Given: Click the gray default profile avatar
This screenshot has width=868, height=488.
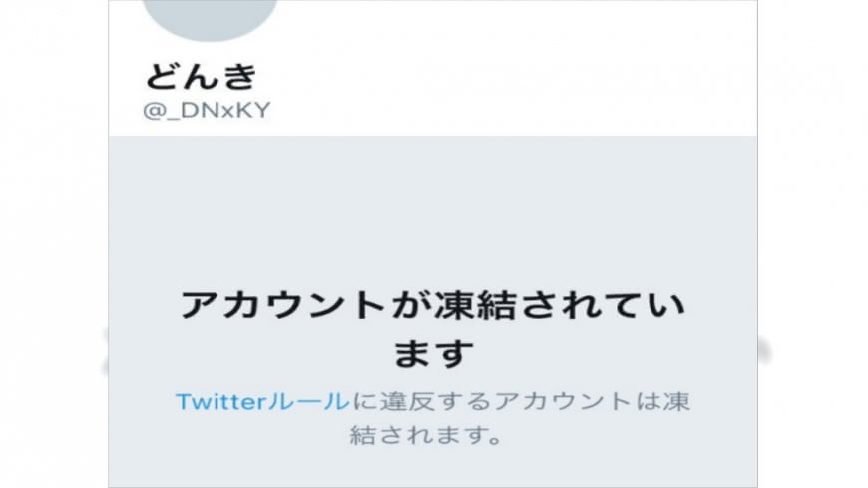Looking at the screenshot, I should click(x=210, y=17).
